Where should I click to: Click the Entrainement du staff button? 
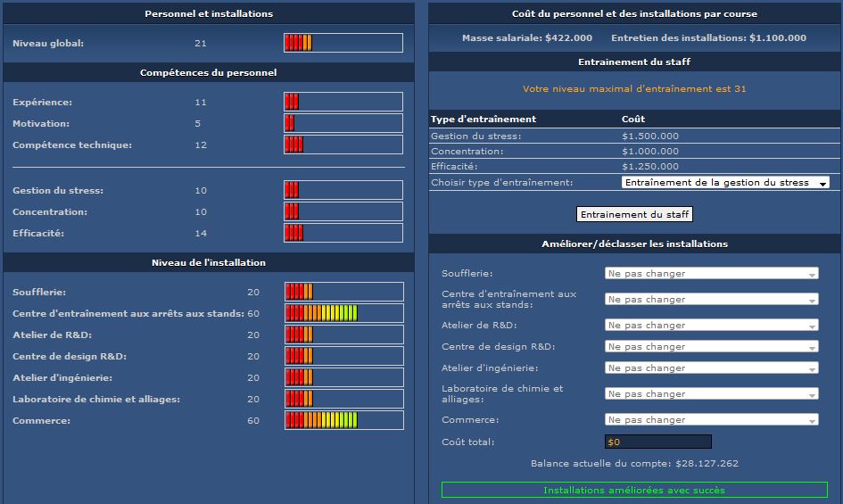(x=634, y=214)
